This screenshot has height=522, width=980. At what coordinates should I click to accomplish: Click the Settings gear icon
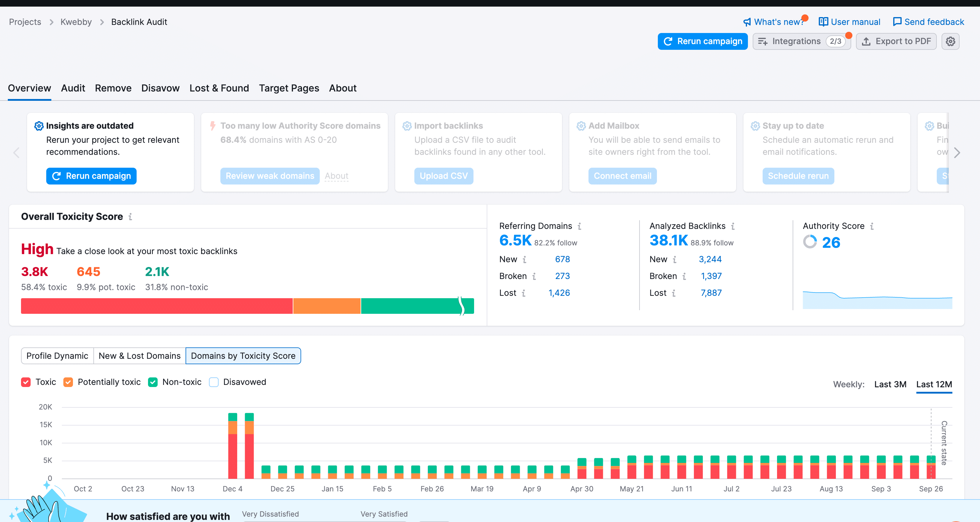pyautogui.click(x=951, y=41)
